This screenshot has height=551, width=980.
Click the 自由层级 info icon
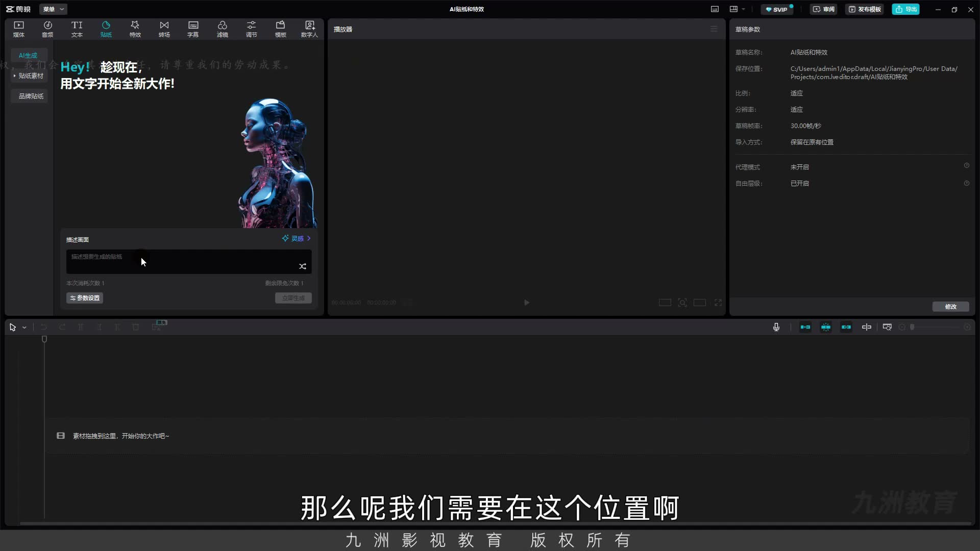coord(966,183)
